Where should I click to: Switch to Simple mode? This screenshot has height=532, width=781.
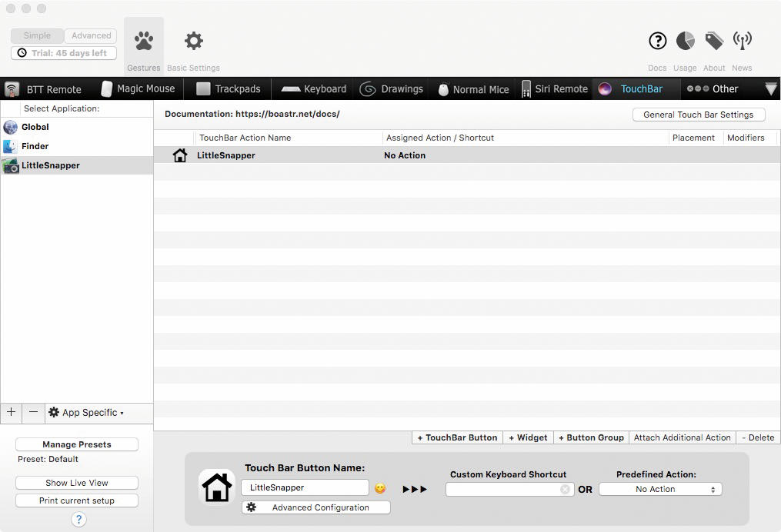click(38, 36)
